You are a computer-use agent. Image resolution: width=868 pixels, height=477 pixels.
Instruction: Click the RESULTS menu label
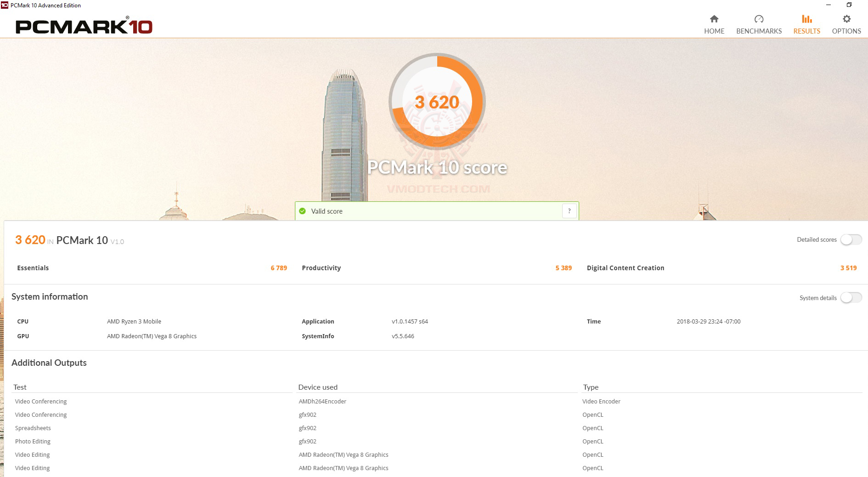(x=806, y=31)
